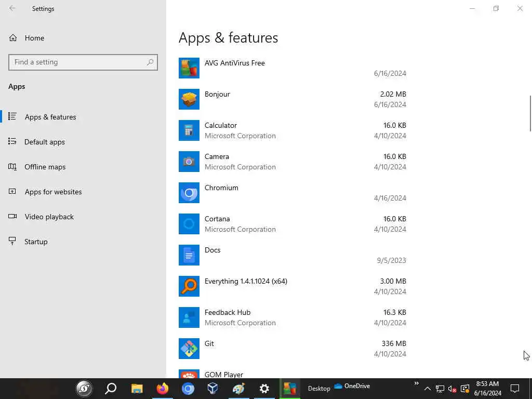Select the Git entry name
This screenshot has height=399, width=532.
tap(209, 344)
